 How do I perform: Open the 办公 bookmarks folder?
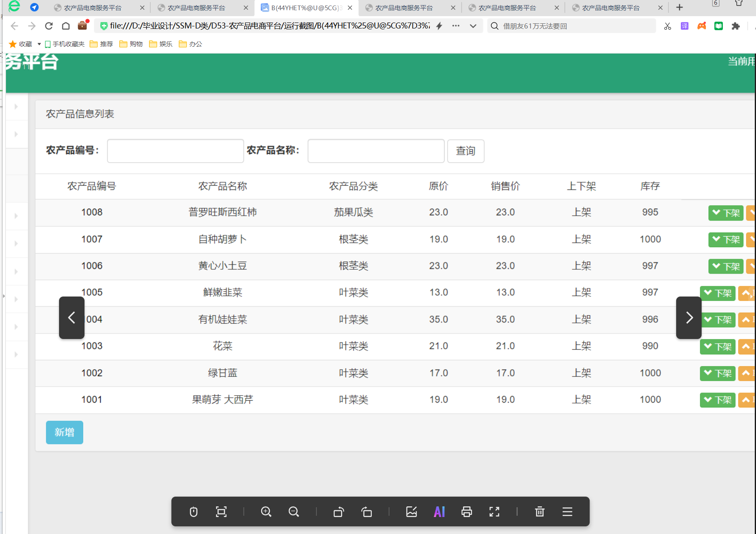click(x=191, y=44)
